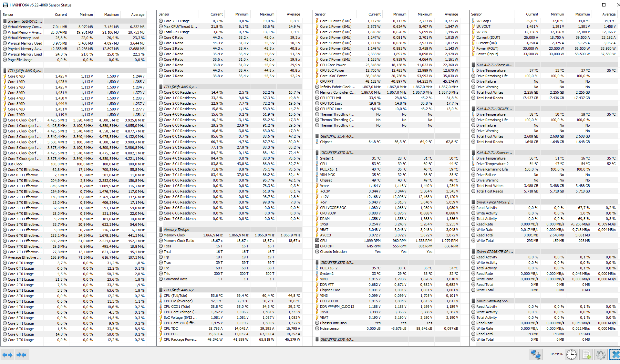Viewport: 620px width, 364px height.
Task: Select the Memory Controller C... clock row
Action: pyautogui.click(x=387, y=92)
